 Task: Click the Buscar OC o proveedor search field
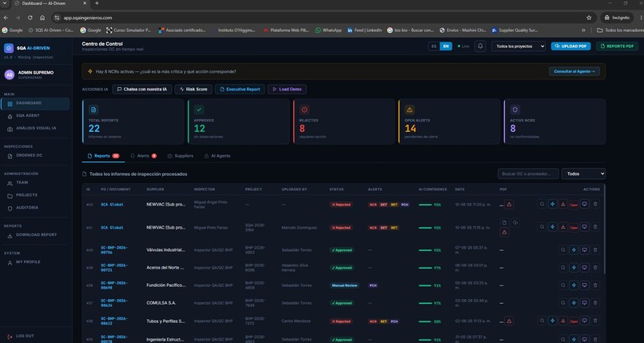(x=528, y=173)
